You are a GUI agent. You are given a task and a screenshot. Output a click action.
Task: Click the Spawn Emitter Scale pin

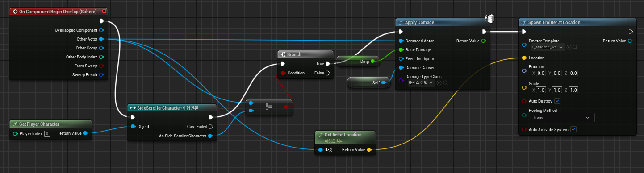click(x=524, y=87)
